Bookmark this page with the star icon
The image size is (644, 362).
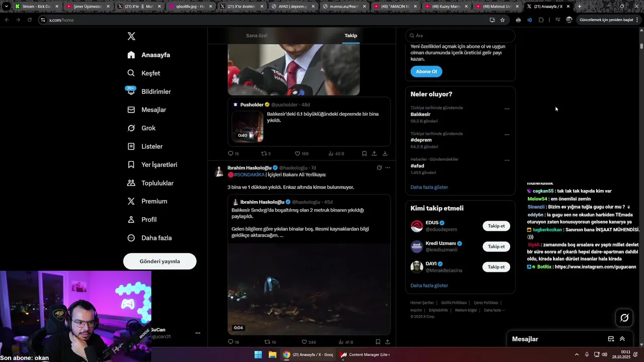pyautogui.click(x=502, y=20)
